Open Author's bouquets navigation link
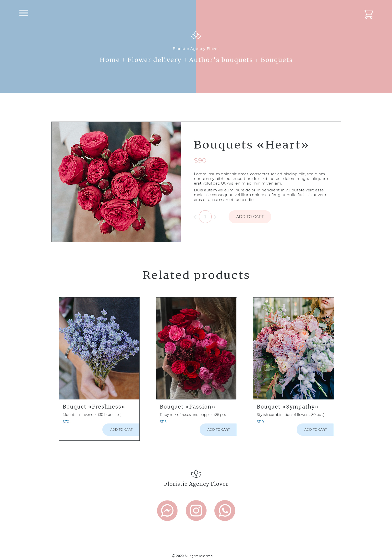The image size is (392, 559). [x=221, y=60]
